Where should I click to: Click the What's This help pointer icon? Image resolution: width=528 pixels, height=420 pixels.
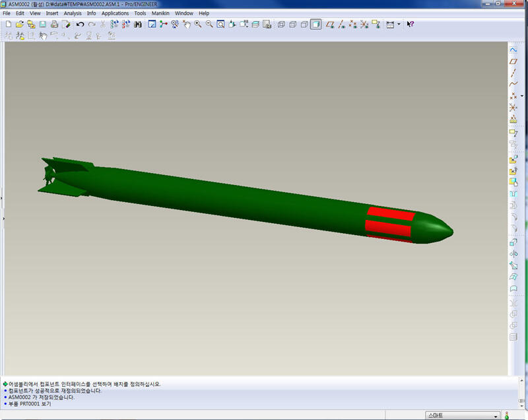(410, 24)
